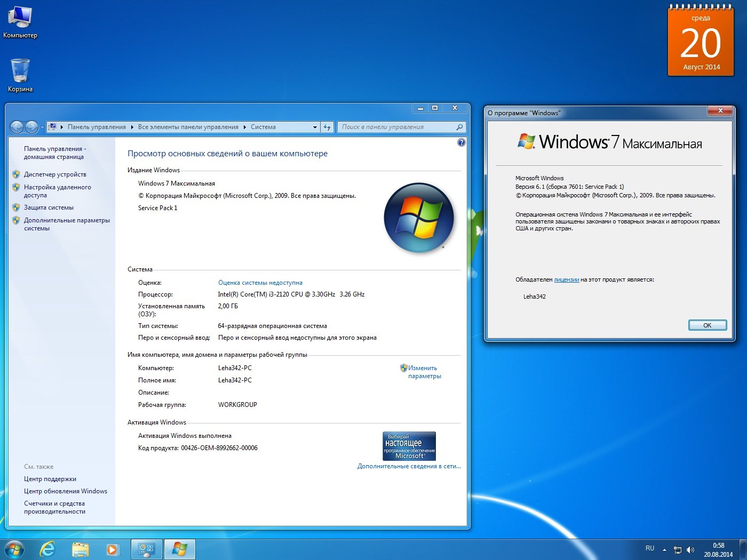Minimize the System control panel window
This screenshot has width=747, height=560.
[420, 108]
